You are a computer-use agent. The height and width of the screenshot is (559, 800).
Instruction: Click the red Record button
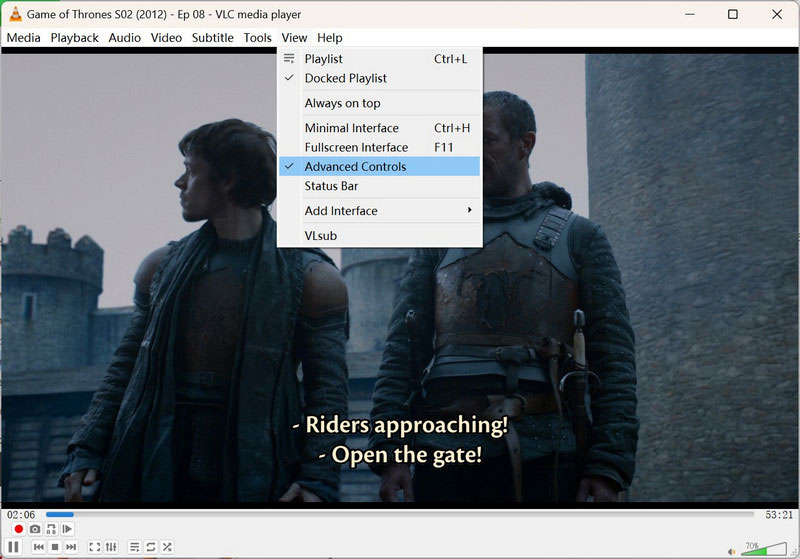(18, 529)
